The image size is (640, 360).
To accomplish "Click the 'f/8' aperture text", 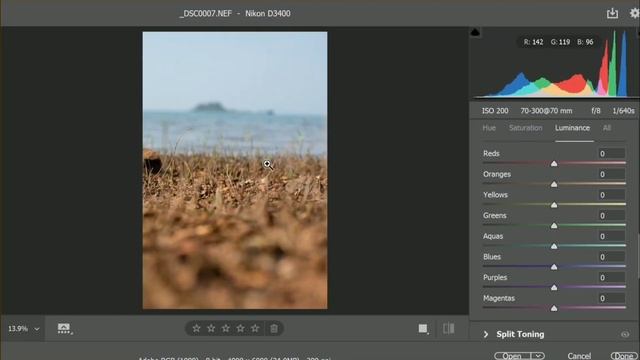I will coord(596,111).
